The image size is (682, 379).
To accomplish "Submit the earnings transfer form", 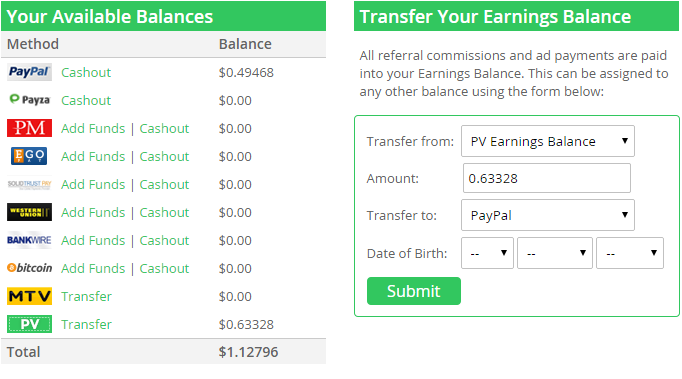I will point(414,291).
